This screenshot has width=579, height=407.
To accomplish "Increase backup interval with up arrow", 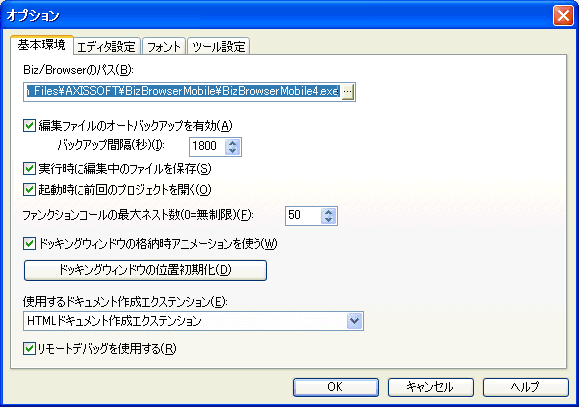I will [233, 143].
